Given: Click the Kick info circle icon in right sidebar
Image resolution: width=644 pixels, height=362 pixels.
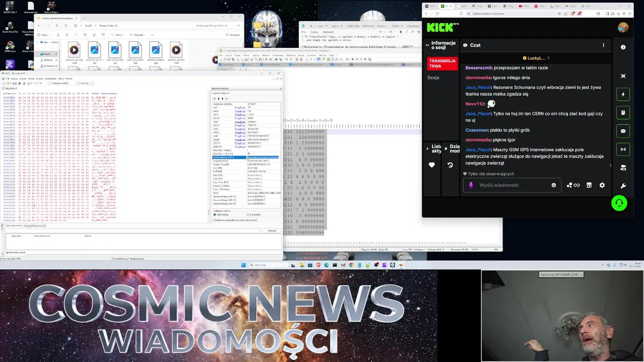Looking at the screenshot, I should 623,47.
